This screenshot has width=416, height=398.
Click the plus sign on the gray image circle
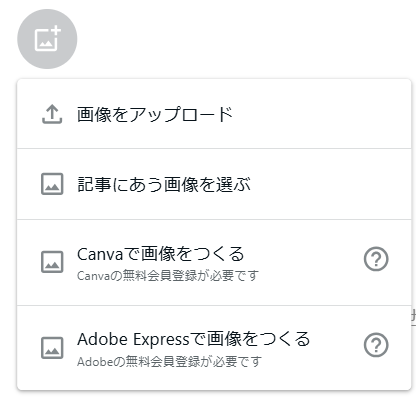pos(55,31)
